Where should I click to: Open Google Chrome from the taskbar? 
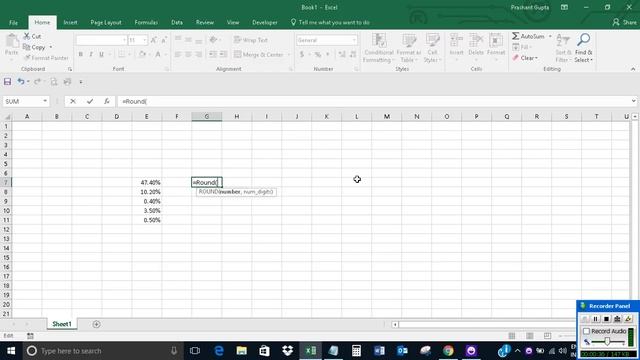tap(448, 351)
